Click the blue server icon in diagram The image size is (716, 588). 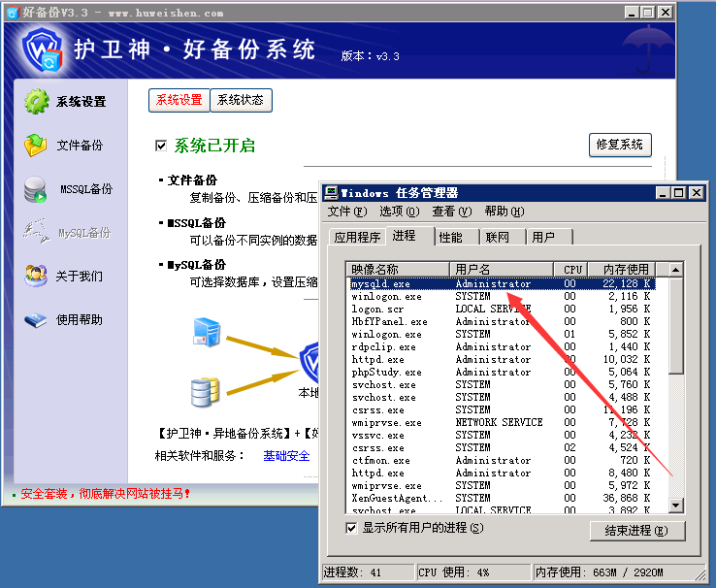[207, 332]
